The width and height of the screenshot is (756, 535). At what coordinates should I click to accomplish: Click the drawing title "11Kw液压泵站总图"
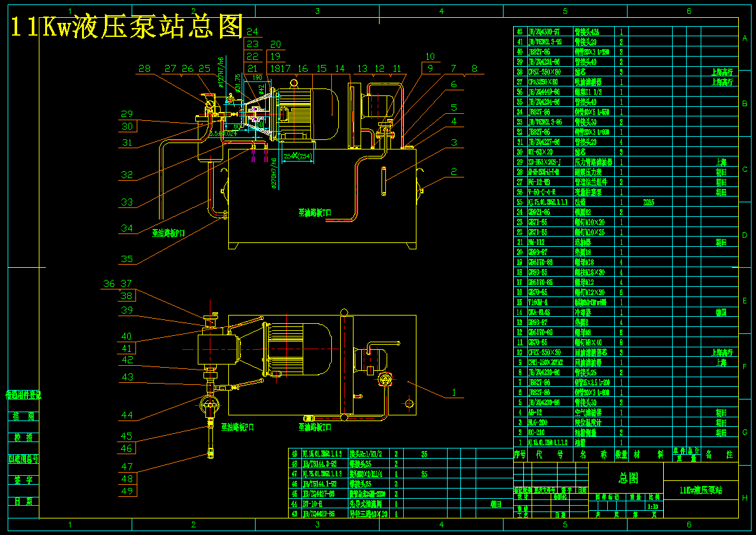[127, 27]
